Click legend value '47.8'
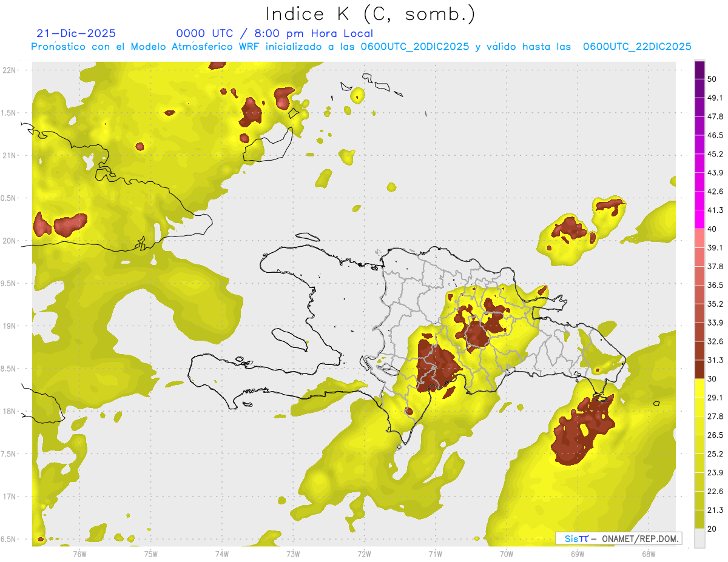This screenshot has height=562, width=728. point(715,116)
